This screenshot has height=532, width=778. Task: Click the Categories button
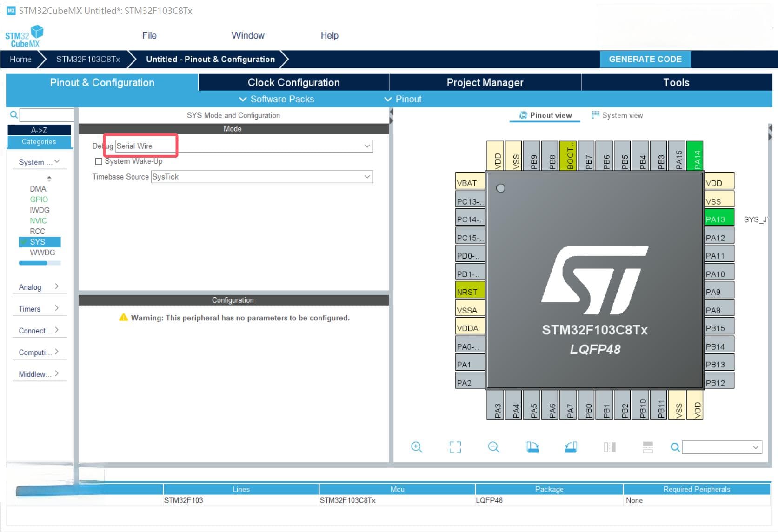(x=39, y=142)
